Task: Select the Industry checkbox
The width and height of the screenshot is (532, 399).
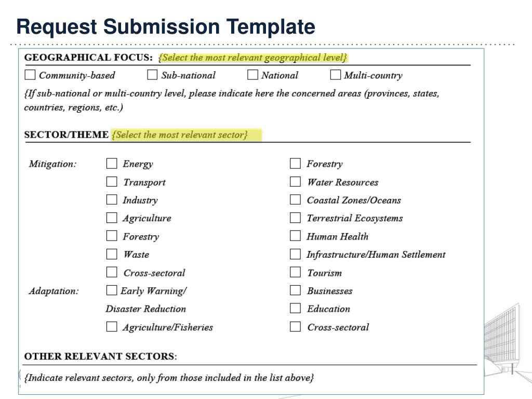Action: tap(112, 199)
